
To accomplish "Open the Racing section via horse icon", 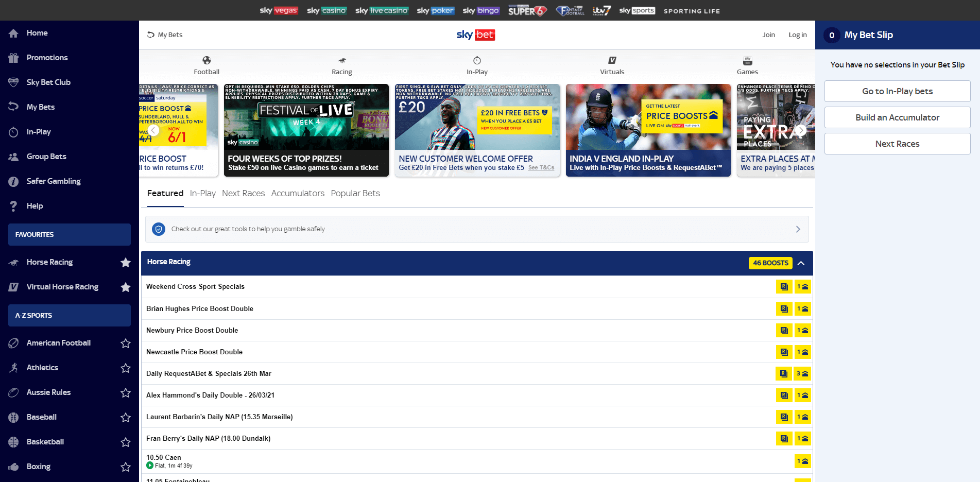I will pos(341,60).
